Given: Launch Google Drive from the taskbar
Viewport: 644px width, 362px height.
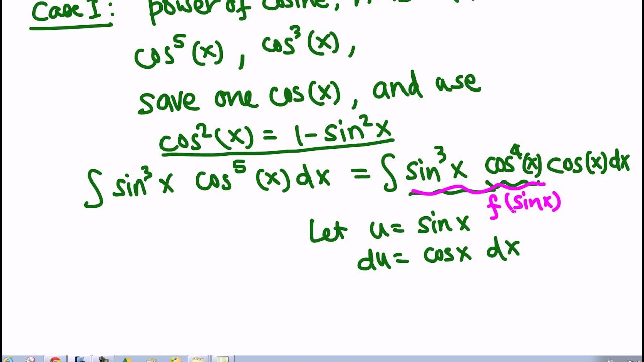Looking at the screenshot, I should tap(127, 359).
